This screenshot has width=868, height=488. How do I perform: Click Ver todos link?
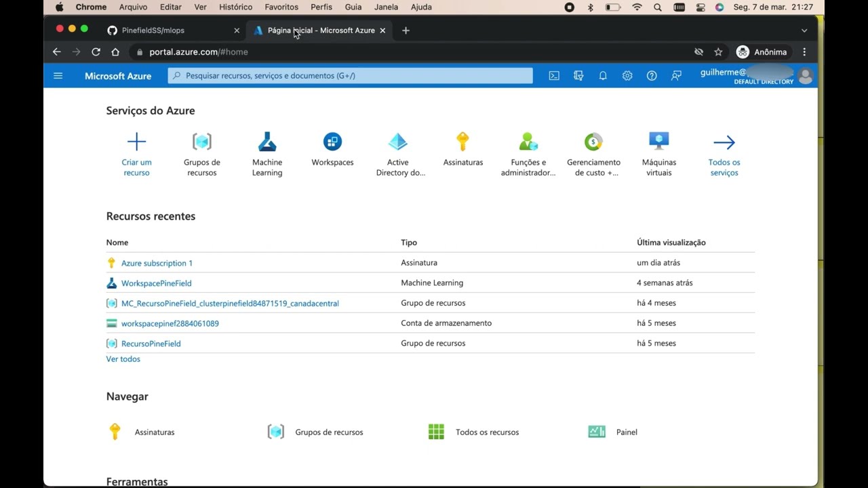(123, 359)
